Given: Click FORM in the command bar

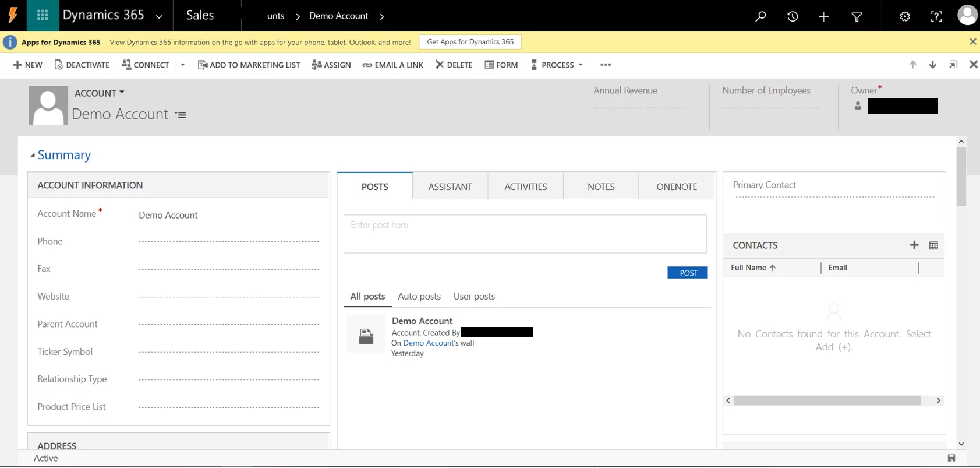Looking at the screenshot, I should (x=501, y=65).
